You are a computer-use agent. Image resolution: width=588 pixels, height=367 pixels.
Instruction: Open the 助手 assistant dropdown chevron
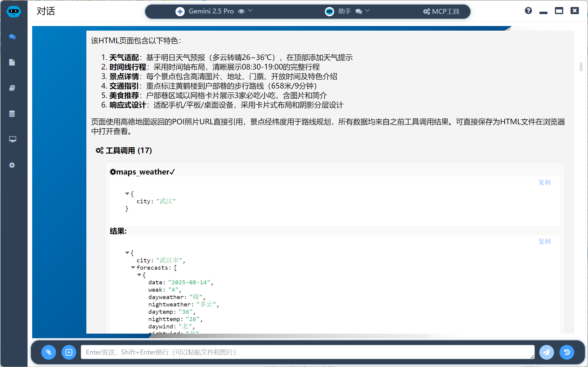tap(367, 11)
